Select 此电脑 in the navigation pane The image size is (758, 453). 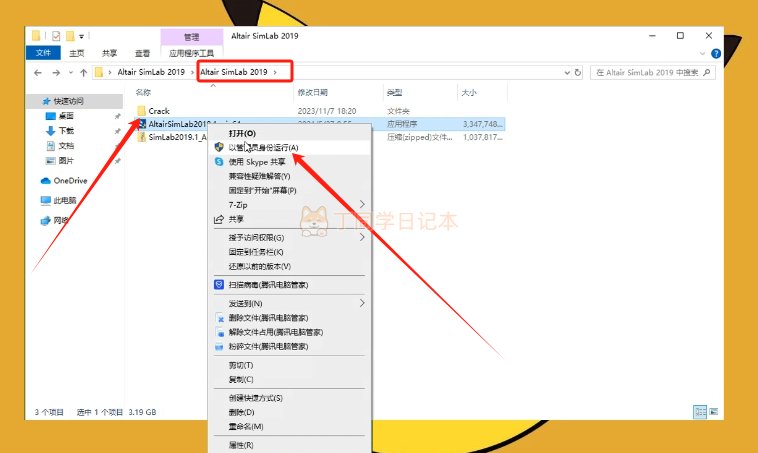pos(66,200)
